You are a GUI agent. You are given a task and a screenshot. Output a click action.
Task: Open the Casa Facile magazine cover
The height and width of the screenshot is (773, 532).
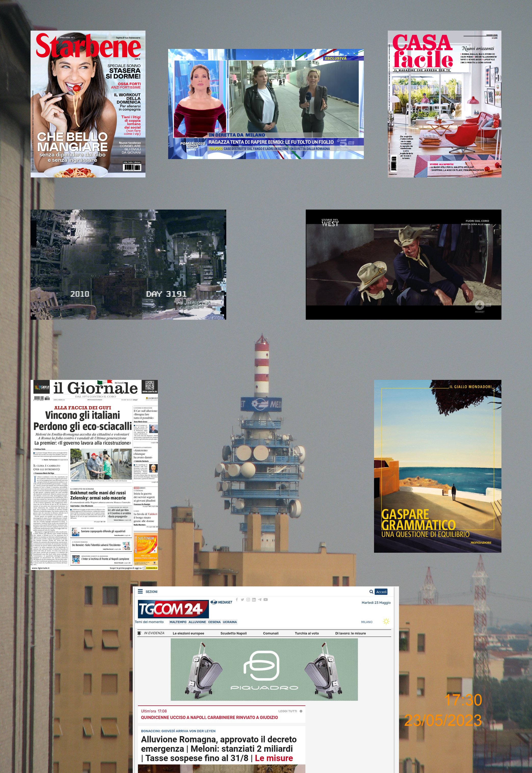(x=444, y=104)
